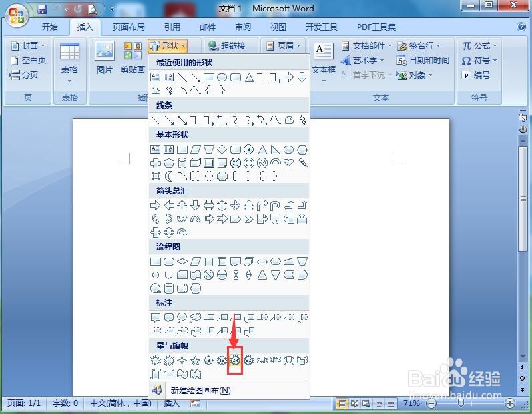Pick the 4-point star shape
The image size is (532, 414).
click(182, 360)
